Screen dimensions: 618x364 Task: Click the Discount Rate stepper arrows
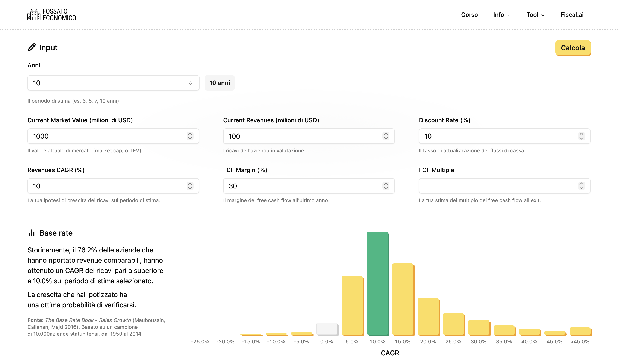581,136
